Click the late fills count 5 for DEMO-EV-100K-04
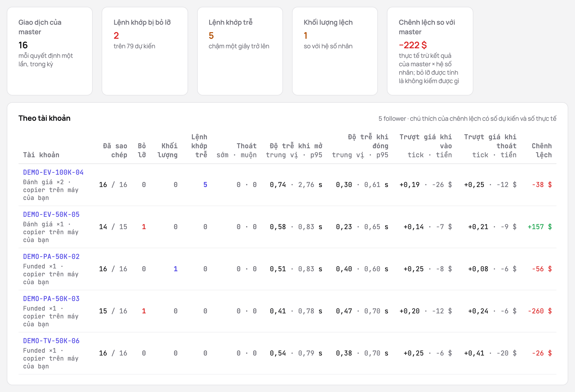The width and height of the screenshot is (575, 392). point(205,185)
